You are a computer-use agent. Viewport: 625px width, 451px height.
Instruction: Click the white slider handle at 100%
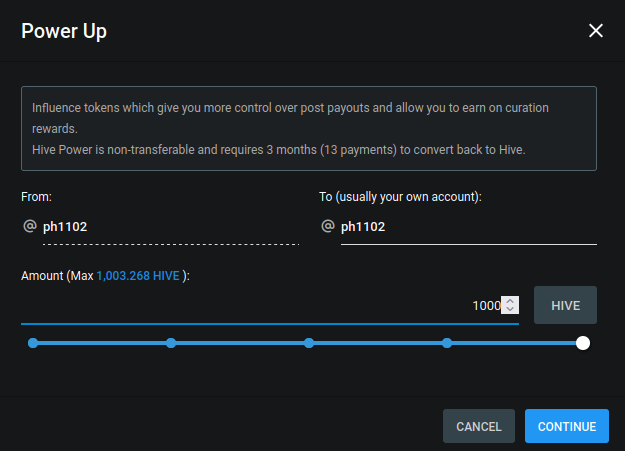point(583,343)
